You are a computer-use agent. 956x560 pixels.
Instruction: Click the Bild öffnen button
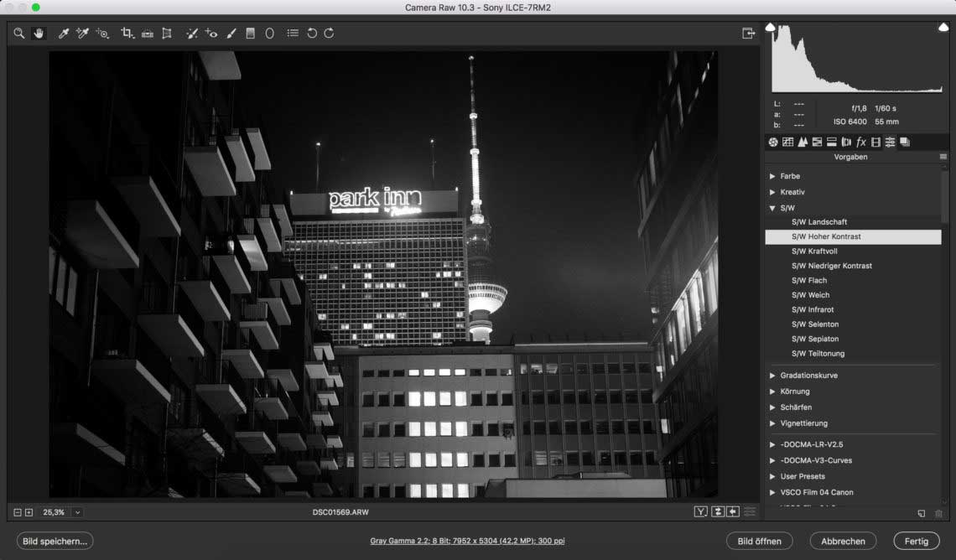click(x=759, y=542)
